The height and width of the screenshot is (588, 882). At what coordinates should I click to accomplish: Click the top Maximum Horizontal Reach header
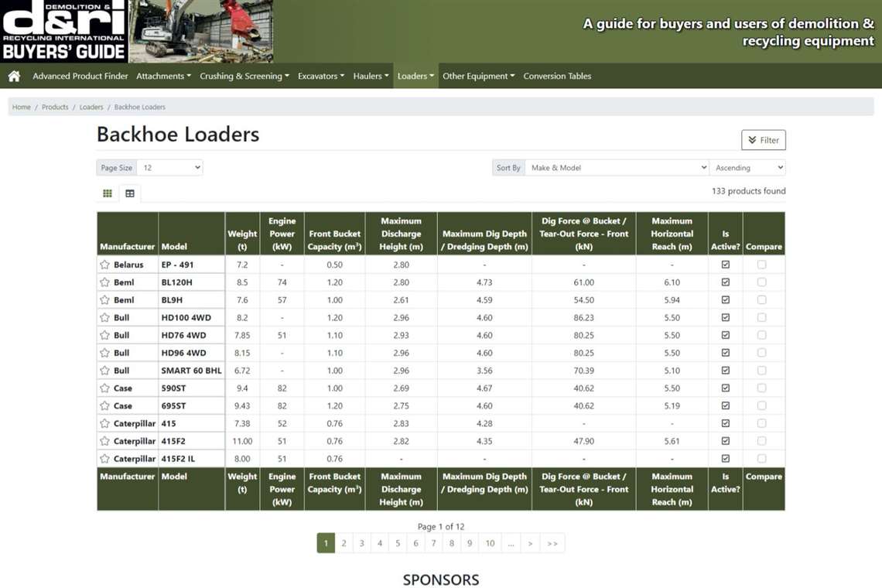click(672, 234)
